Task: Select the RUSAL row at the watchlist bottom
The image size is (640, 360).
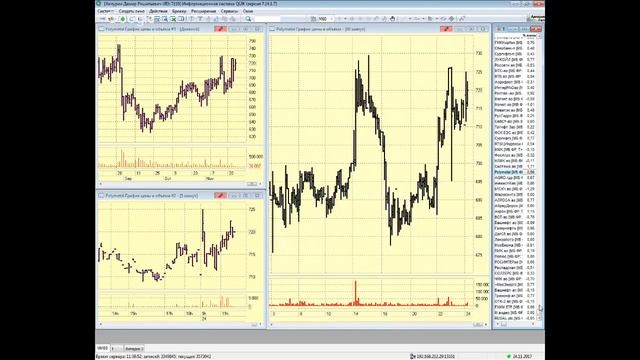Action: [x=515, y=318]
